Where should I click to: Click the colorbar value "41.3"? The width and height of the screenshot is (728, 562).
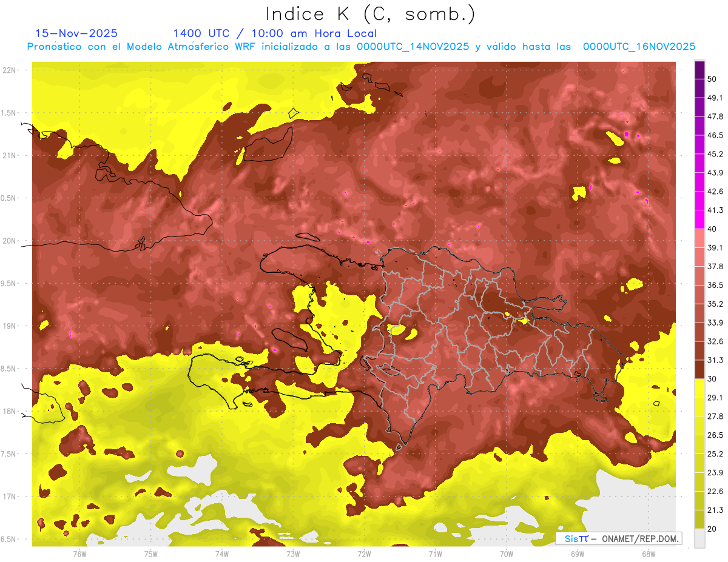715,210
